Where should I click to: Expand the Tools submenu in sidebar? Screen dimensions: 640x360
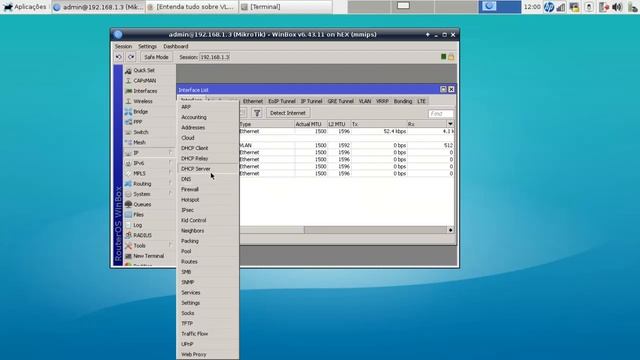[171, 246]
